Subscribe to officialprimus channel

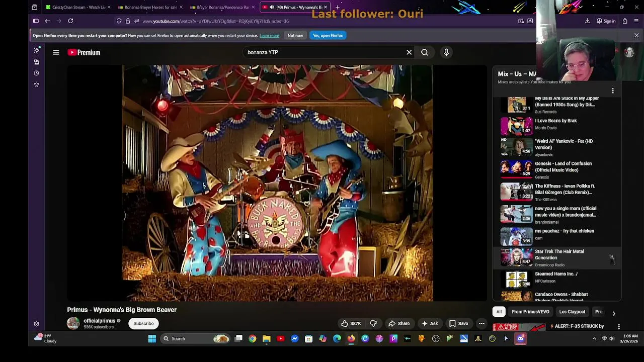pyautogui.click(x=143, y=324)
